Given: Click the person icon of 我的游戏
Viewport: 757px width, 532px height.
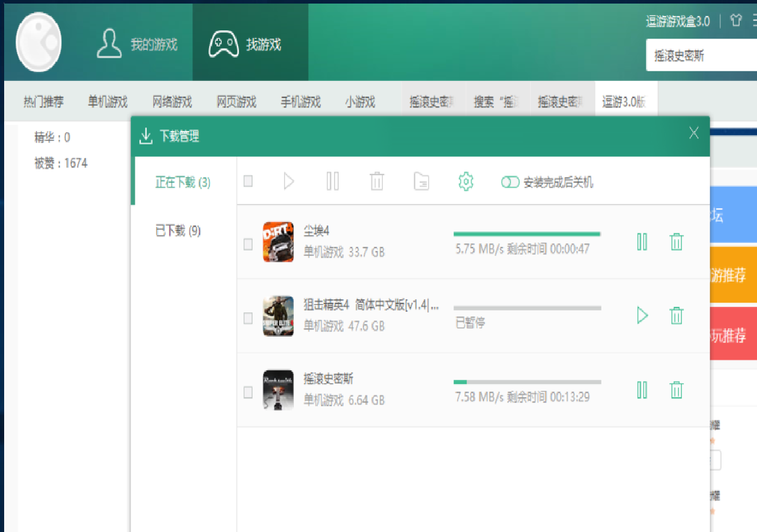Looking at the screenshot, I should (x=109, y=43).
